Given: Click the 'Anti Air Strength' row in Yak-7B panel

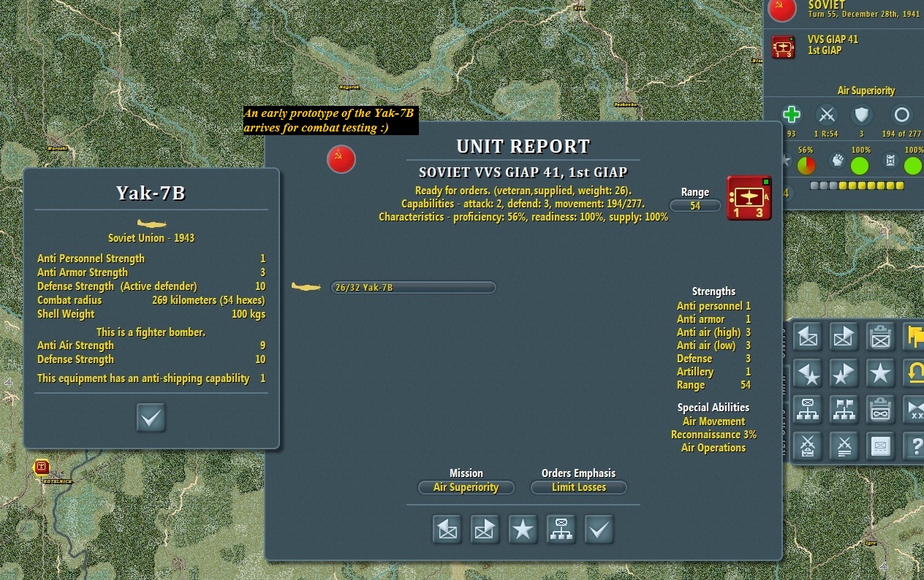Looking at the screenshot, I should (151, 346).
